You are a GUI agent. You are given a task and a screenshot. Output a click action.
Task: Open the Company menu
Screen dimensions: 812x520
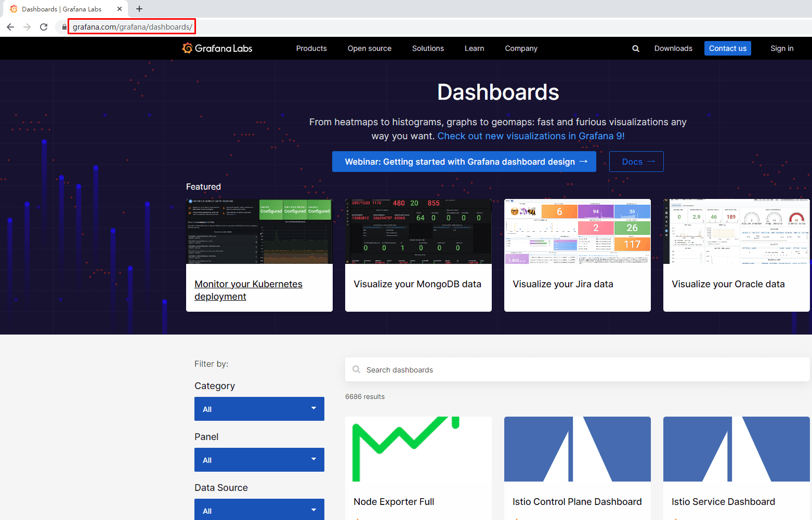[521, 48]
